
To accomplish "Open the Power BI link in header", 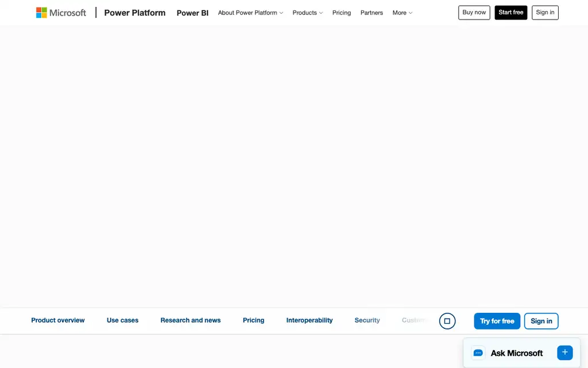I will click(192, 13).
